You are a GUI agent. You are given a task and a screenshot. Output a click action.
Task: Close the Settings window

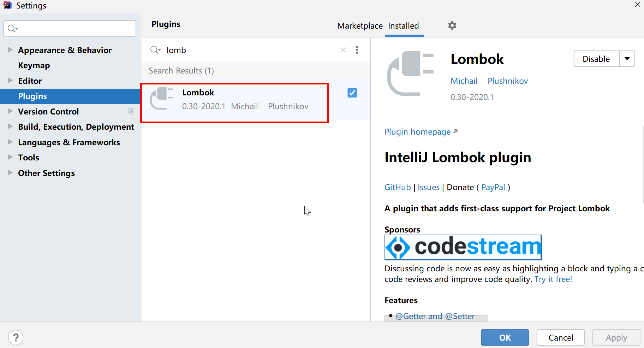pyautogui.click(x=637, y=5)
